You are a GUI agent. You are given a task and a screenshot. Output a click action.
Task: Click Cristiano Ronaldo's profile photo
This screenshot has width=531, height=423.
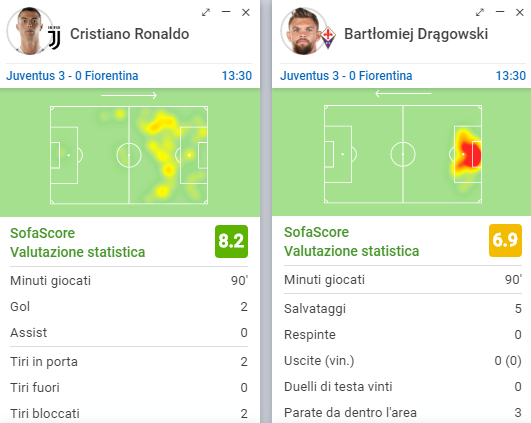coord(29,31)
